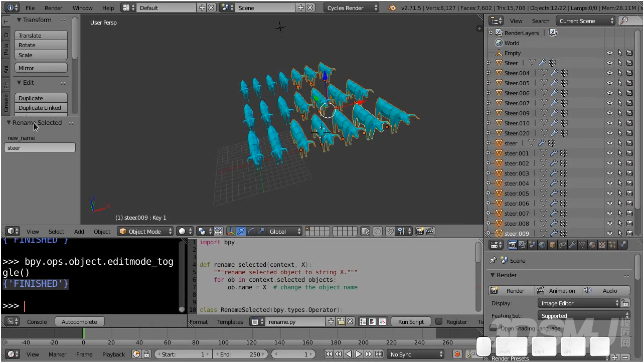Image resolution: width=644 pixels, height=363 pixels.
Task: Click the open text file folder icon
Action: 341,321
